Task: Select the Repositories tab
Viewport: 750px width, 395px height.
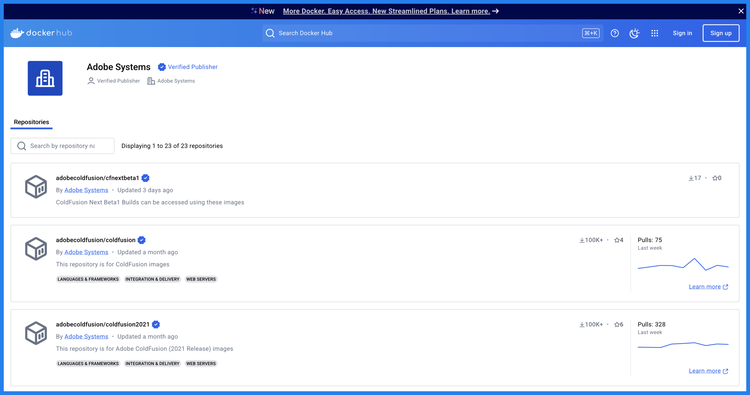Action: coord(31,122)
